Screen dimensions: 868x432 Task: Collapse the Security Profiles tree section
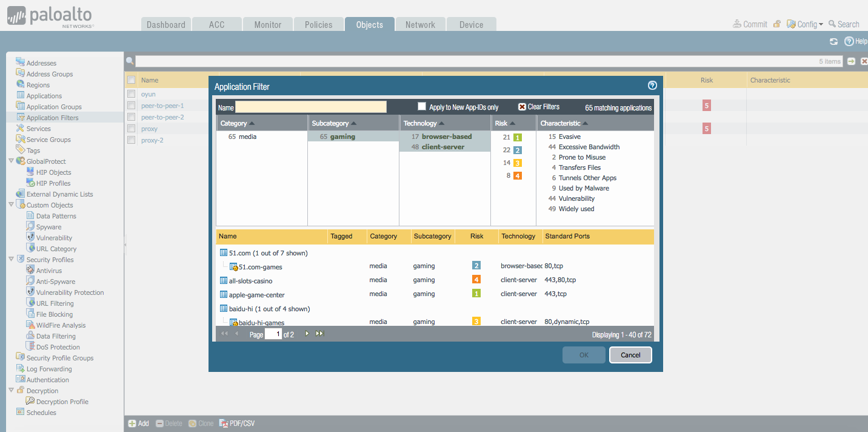pos(11,260)
